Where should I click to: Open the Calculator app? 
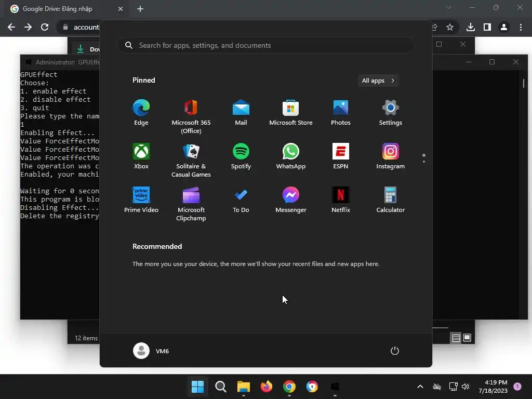[391, 200]
